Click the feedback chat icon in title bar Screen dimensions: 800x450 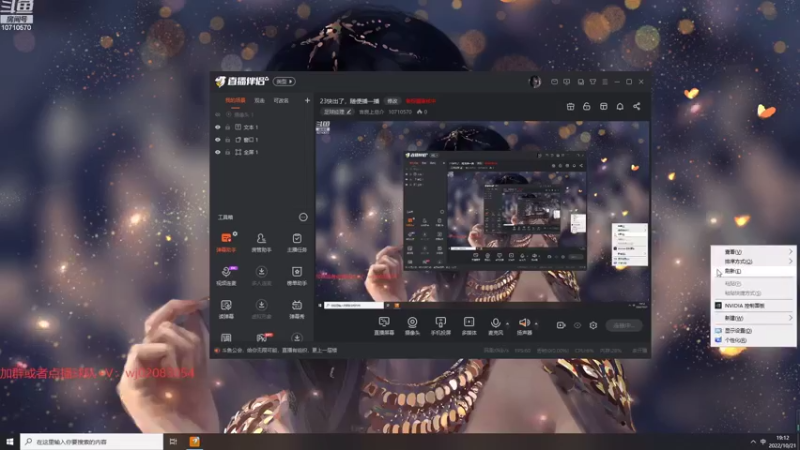tap(567, 82)
